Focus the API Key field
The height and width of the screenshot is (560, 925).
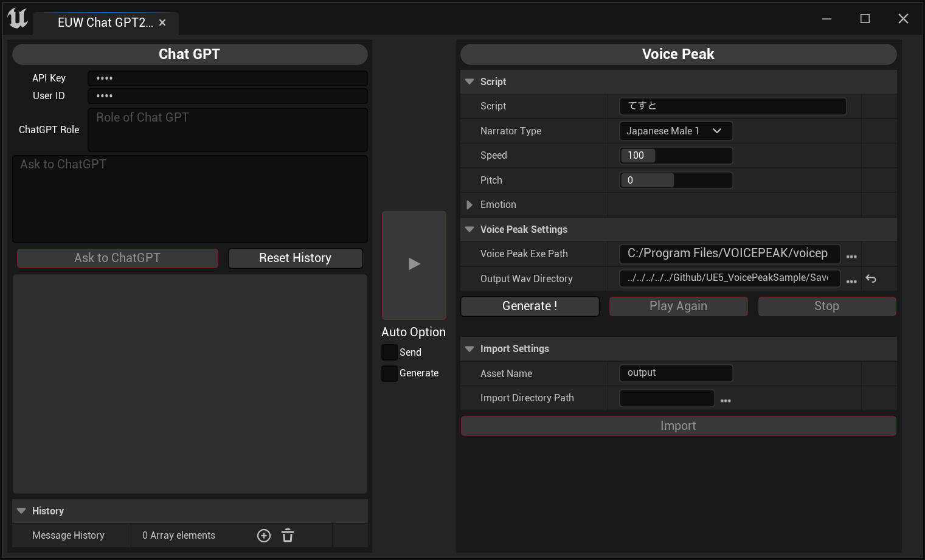[x=227, y=78]
